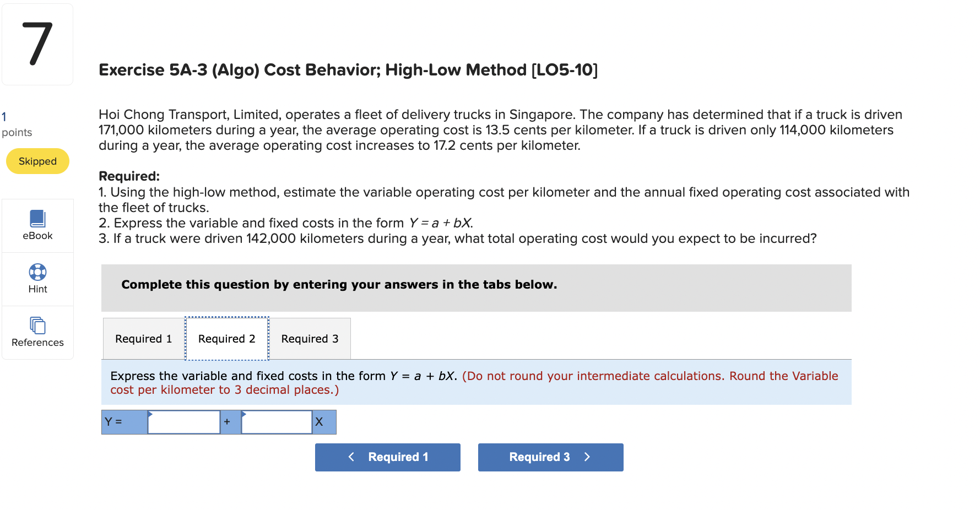This screenshot has width=980, height=510.
Task: Select the Hint life-preserver icon
Action: [x=37, y=272]
